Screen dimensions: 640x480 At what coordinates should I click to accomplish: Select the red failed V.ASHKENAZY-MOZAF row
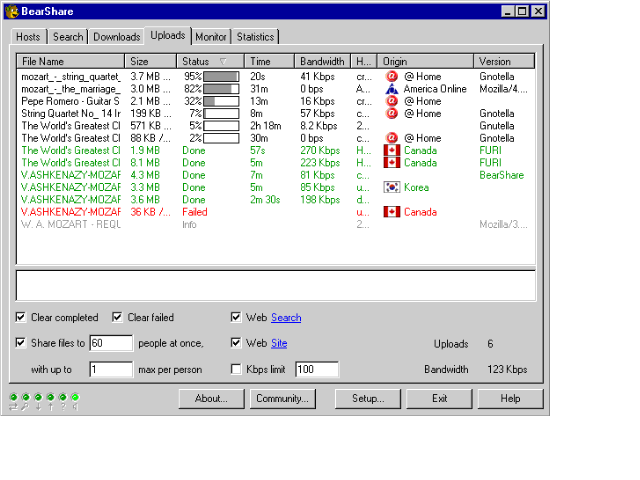point(276,212)
